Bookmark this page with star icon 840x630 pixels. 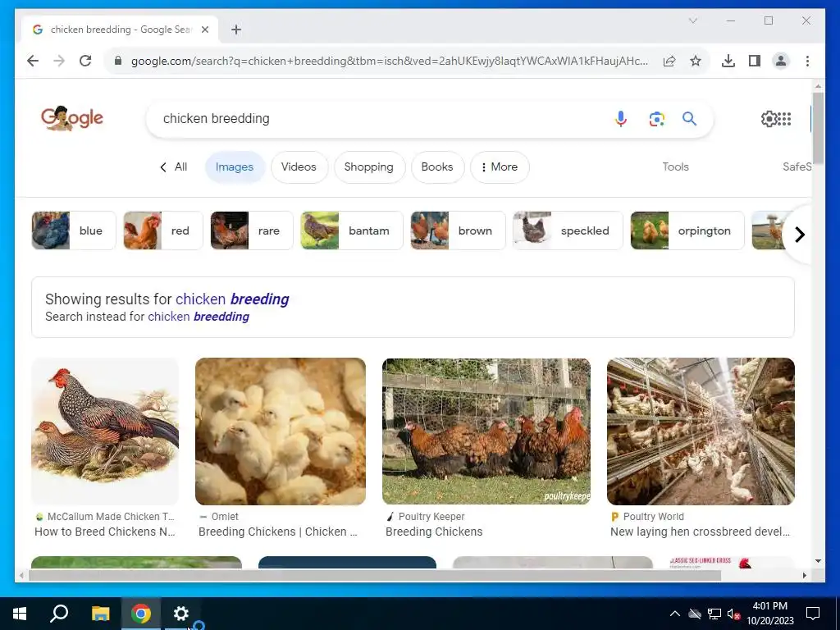click(x=696, y=61)
